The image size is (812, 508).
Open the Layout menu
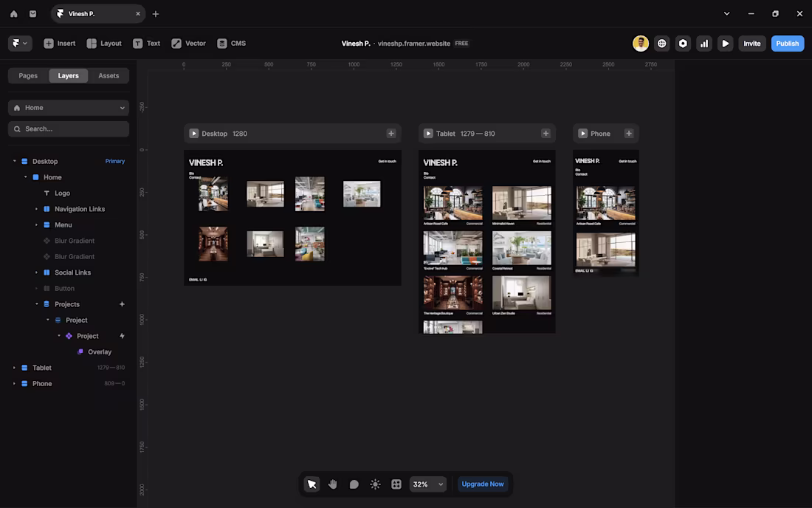point(104,43)
